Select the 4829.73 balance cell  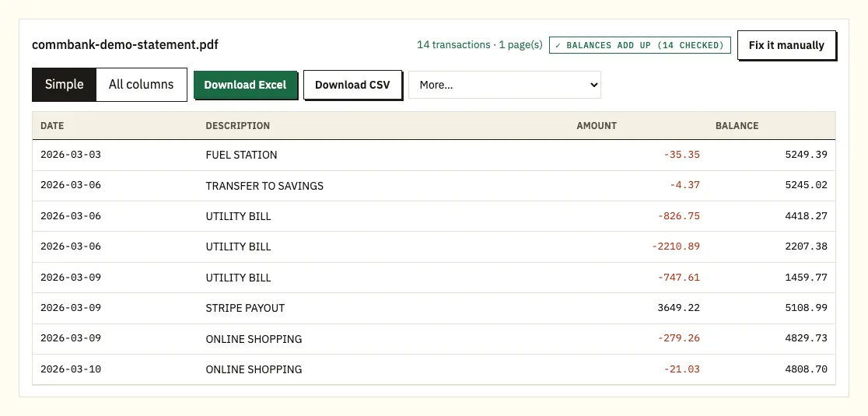(806, 338)
